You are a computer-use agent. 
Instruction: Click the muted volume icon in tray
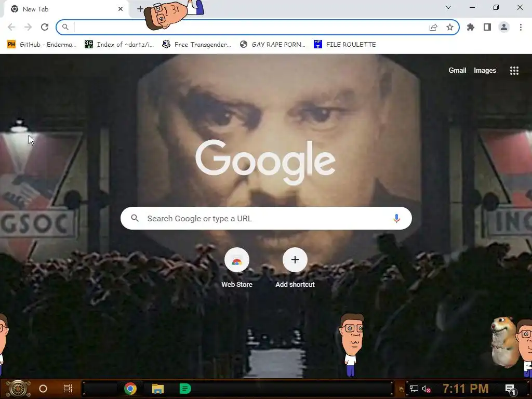click(427, 389)
